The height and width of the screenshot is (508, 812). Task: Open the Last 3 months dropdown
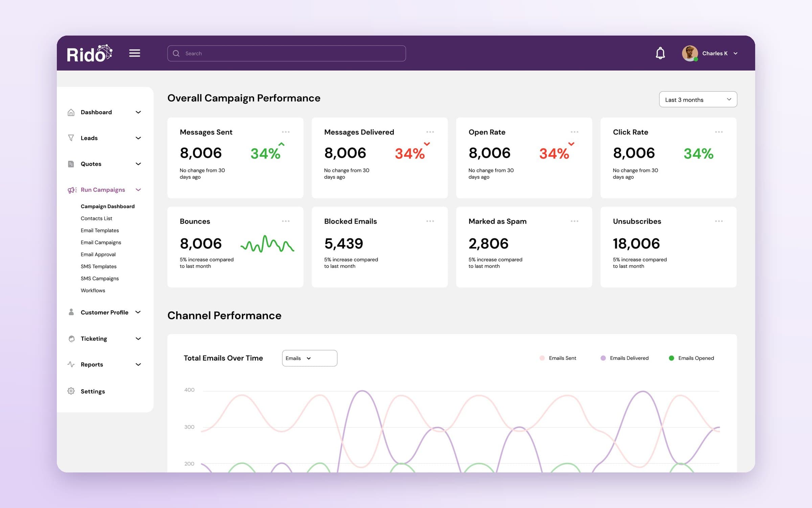698,99
